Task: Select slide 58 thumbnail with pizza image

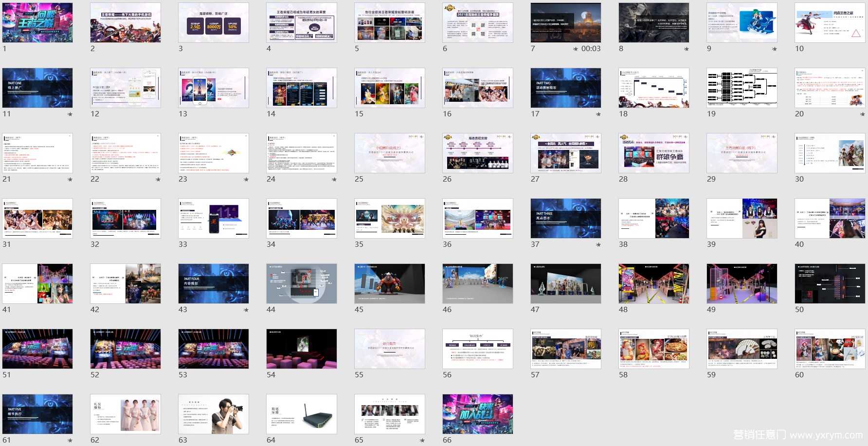Action: tap(654, 349)
